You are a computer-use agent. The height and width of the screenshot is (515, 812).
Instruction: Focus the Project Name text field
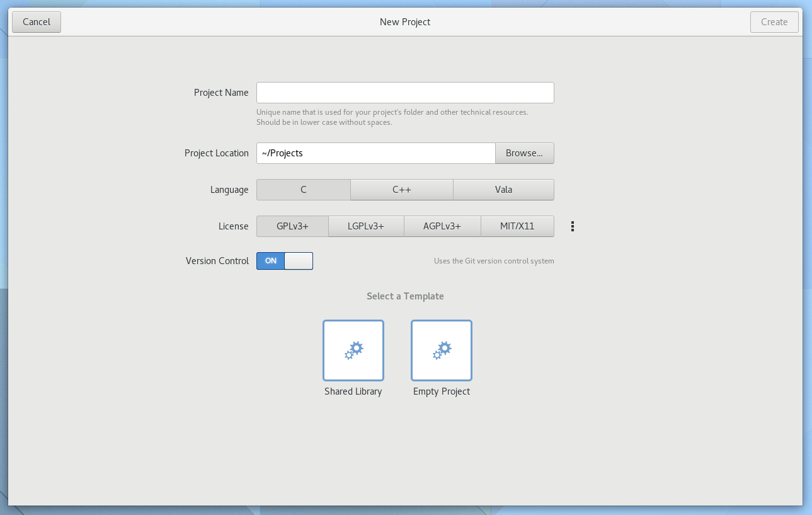[405, 93]
